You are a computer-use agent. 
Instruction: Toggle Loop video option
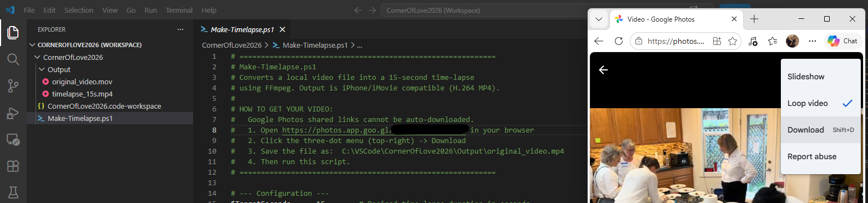point(820,103)
